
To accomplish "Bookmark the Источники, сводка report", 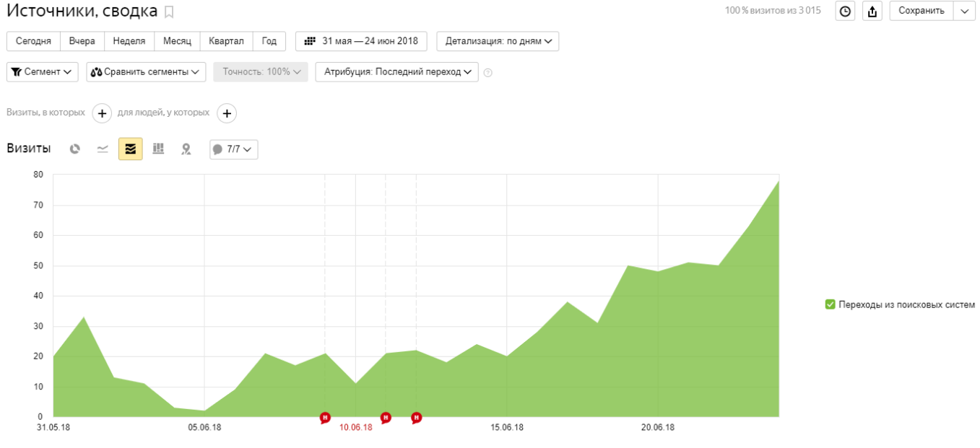I will [x=170, y=12].
